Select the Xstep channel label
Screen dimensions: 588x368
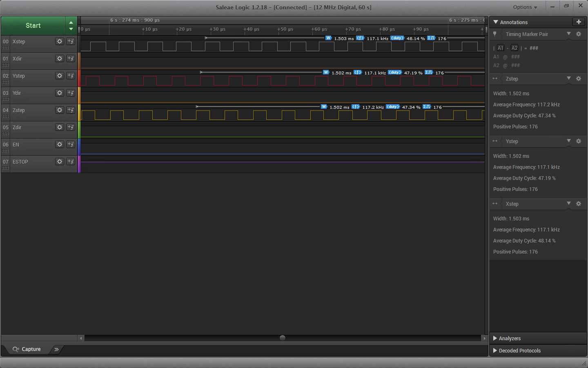pos(19,41)
